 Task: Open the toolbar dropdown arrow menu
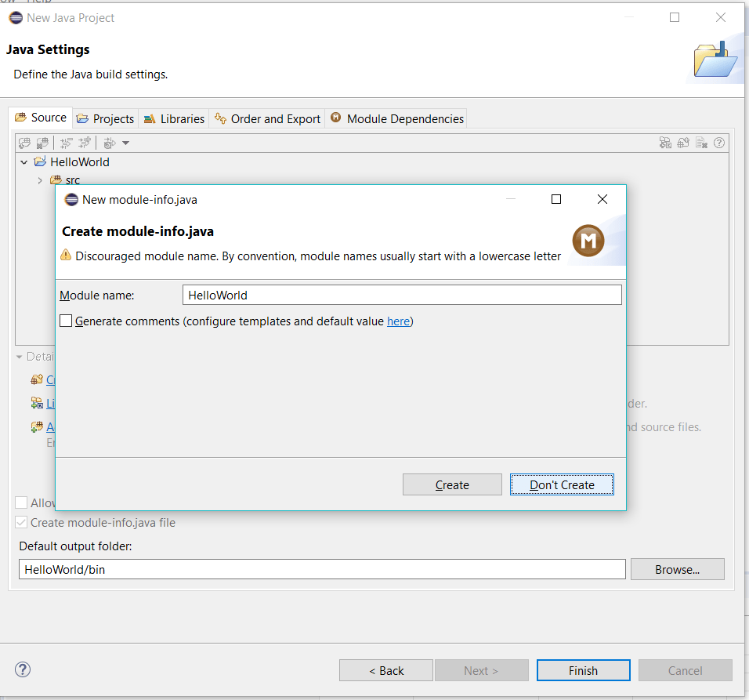[x=125, y=143]
